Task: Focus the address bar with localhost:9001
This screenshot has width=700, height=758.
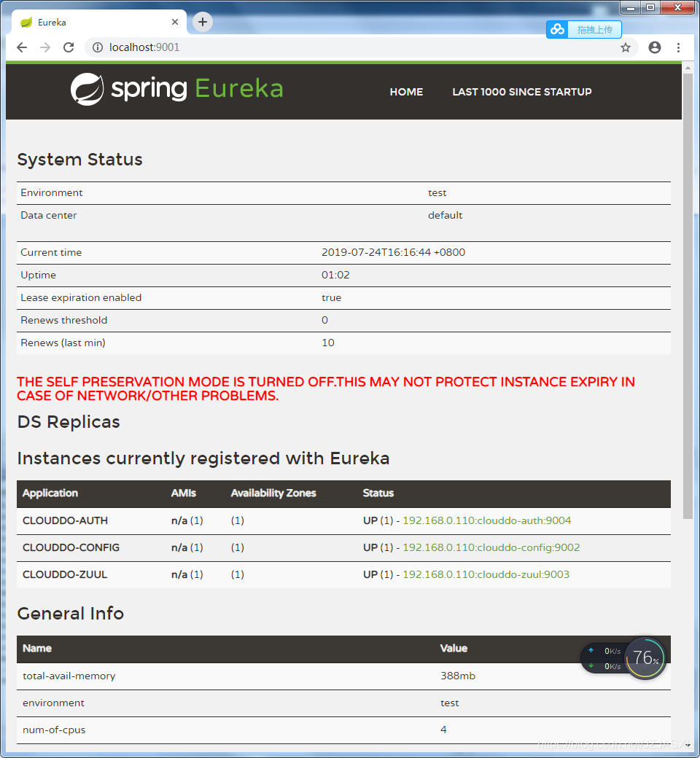Action: [x=358, y=47]
